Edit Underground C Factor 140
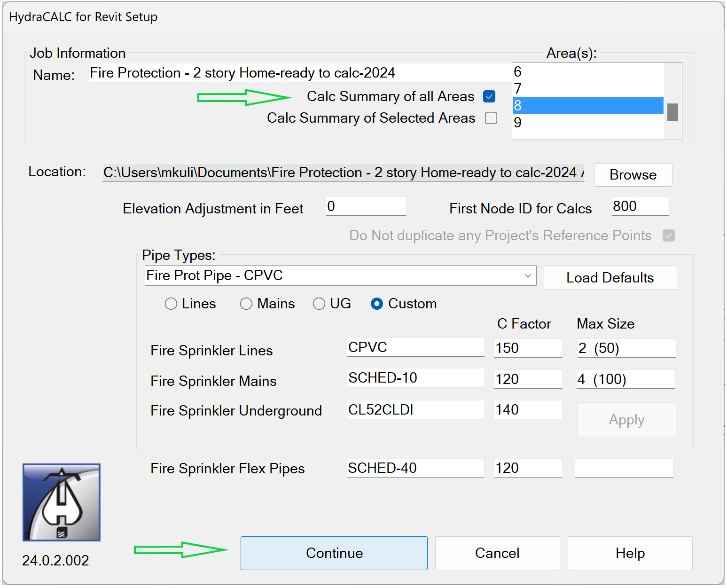 [x=528, y=410]
